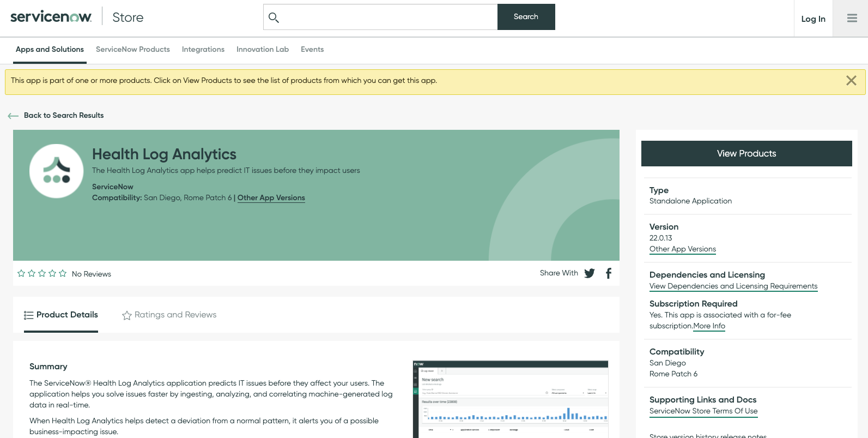The height and width of the screenshot is (438, 868).
Task: Select the third rating star
Action: 42,273
